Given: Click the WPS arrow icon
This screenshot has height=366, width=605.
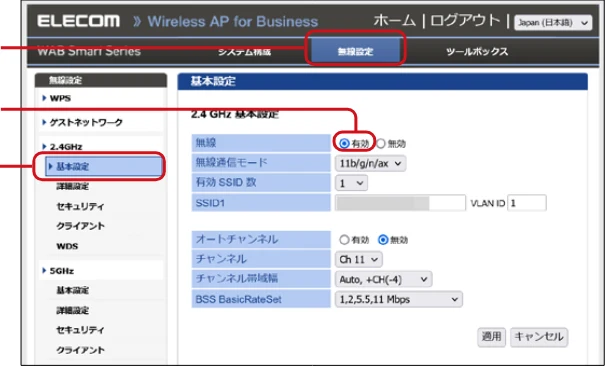Looking at the screenshot, I should tap(44, 98).
